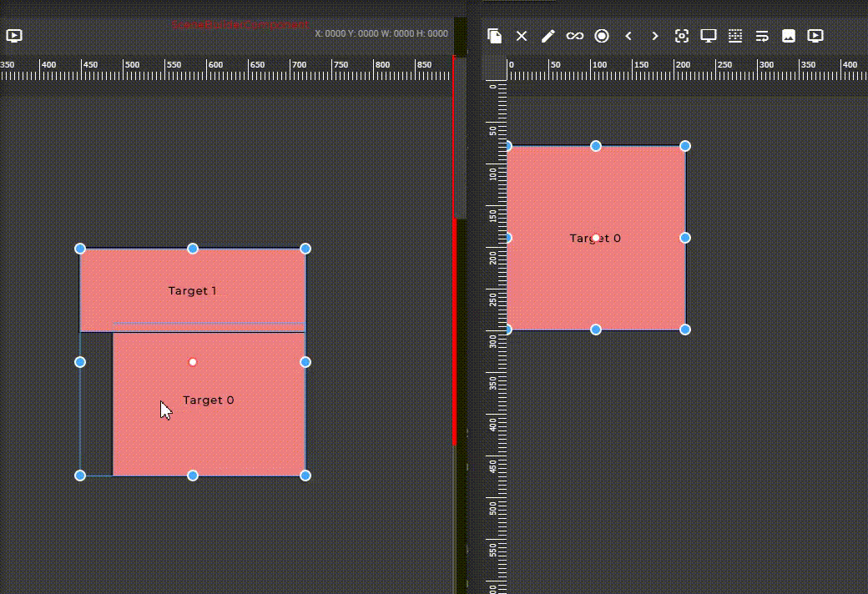Click the infinity loop icon
The width and height of the screenshot is (868, 594).
pos(574,36)
